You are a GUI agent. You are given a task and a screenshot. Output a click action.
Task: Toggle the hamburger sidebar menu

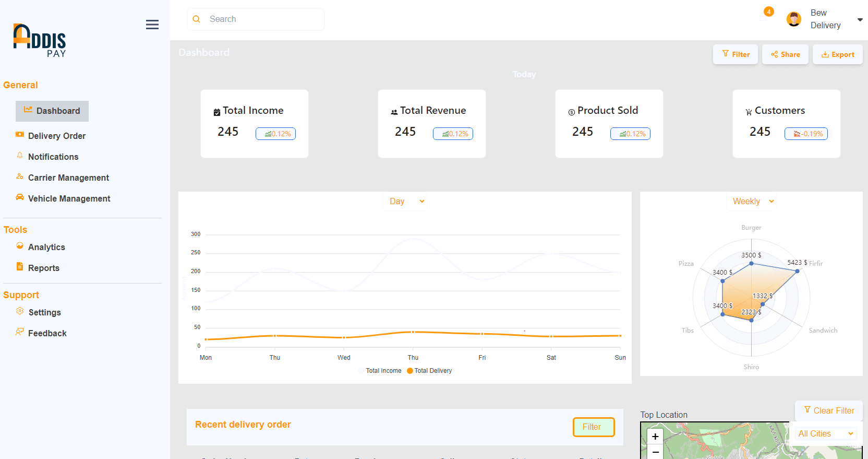coord(152,25)
